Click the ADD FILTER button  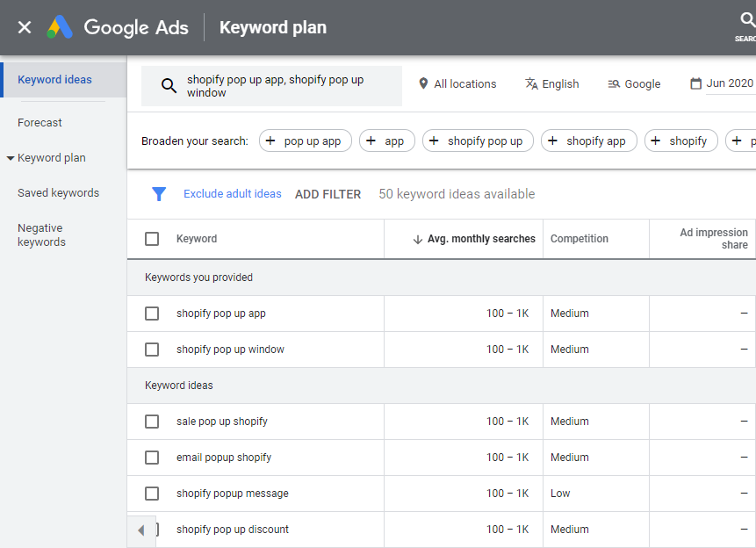(328, 193)
